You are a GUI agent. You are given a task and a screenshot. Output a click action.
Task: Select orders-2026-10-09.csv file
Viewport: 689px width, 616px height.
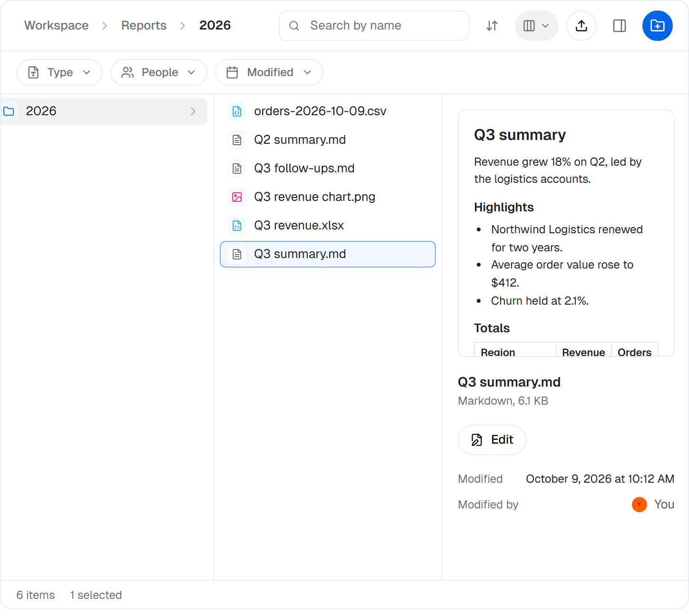[328, 111]
